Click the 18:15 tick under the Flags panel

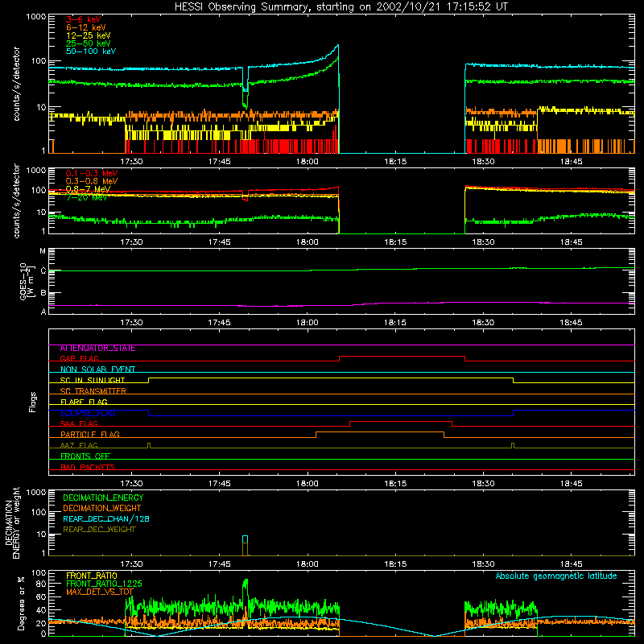pos(395,484)
